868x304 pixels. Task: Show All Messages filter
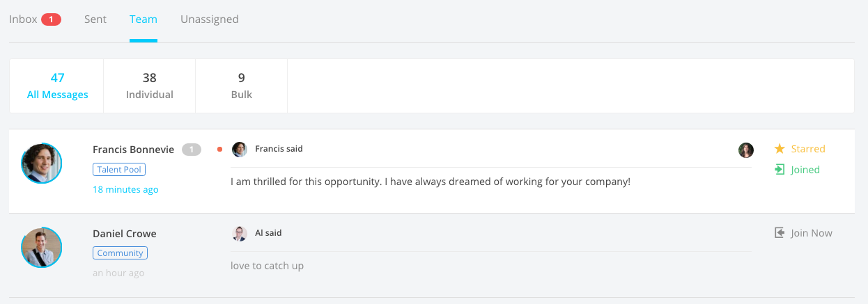click(x=57, y=86)
